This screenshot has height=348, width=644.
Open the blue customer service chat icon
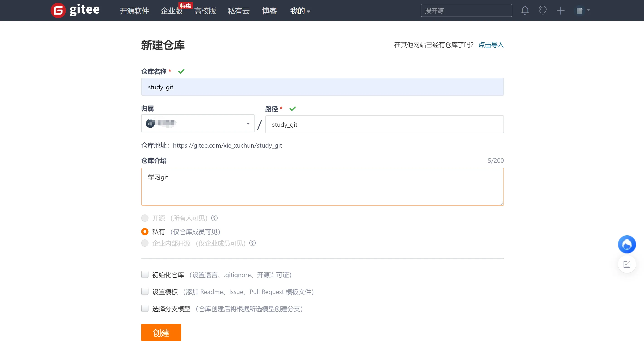pos(627,244)
